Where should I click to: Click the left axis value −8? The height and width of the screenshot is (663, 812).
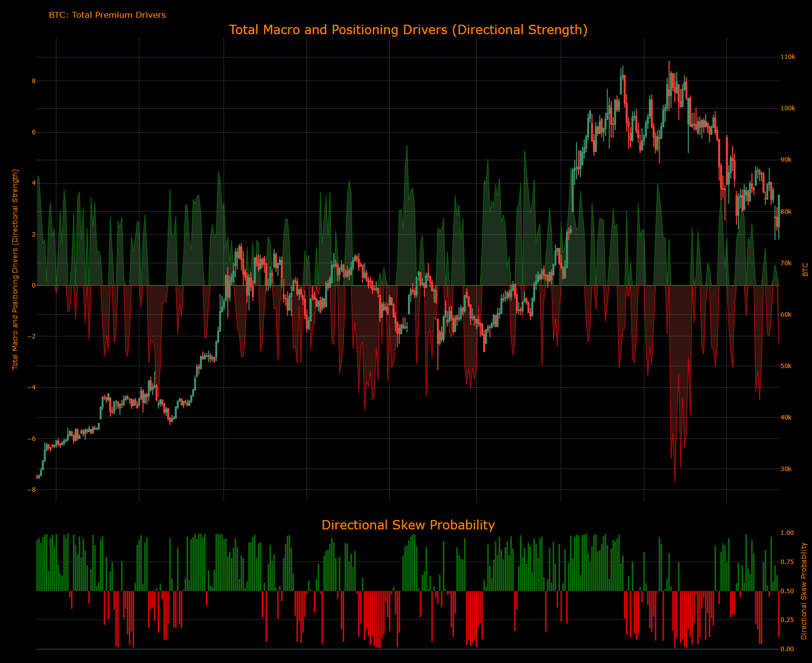click(32, 490)
